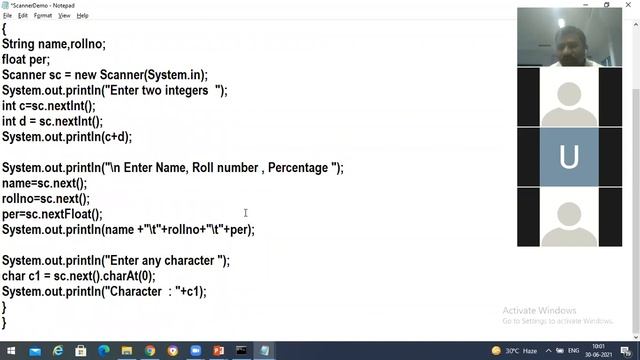The width and height of the screenshot is (640, 360).
Task: Click the 'Enter any character' println line
Action: coord(116,261)
